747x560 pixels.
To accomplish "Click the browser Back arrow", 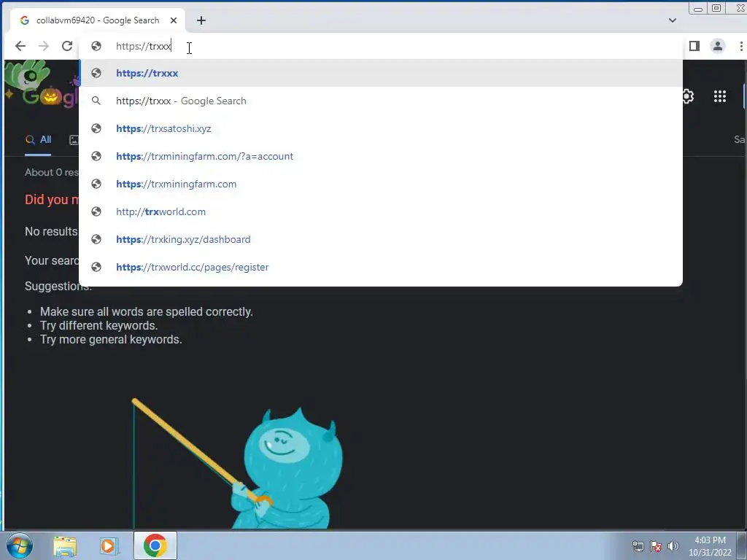I will click(20, 46).
